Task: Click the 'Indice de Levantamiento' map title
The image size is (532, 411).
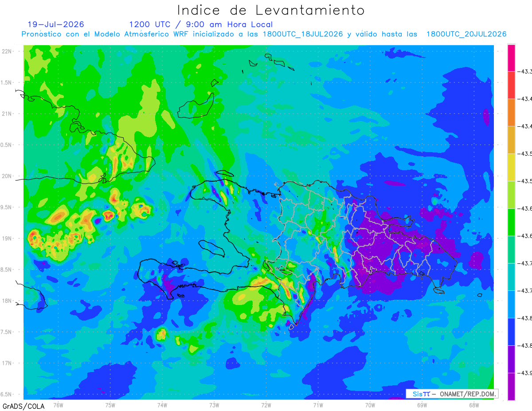Action: click(271, 10)
